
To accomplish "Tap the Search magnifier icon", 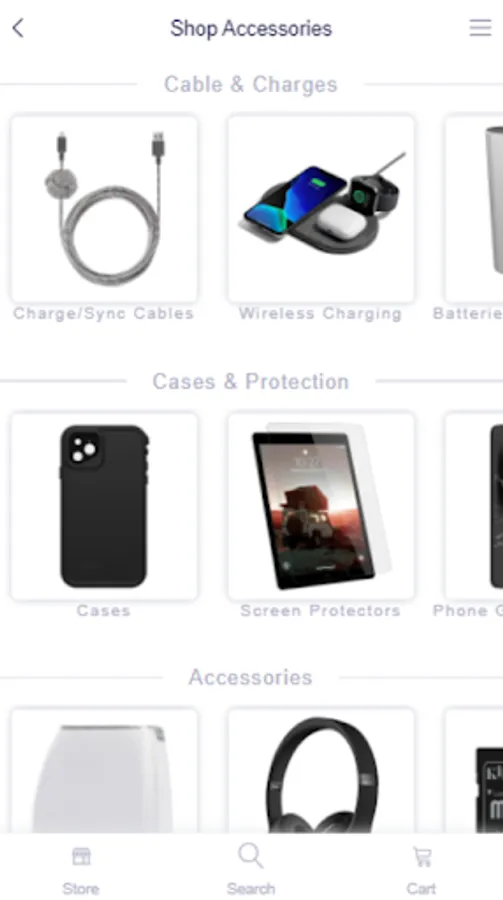I will tap(251, 856).
